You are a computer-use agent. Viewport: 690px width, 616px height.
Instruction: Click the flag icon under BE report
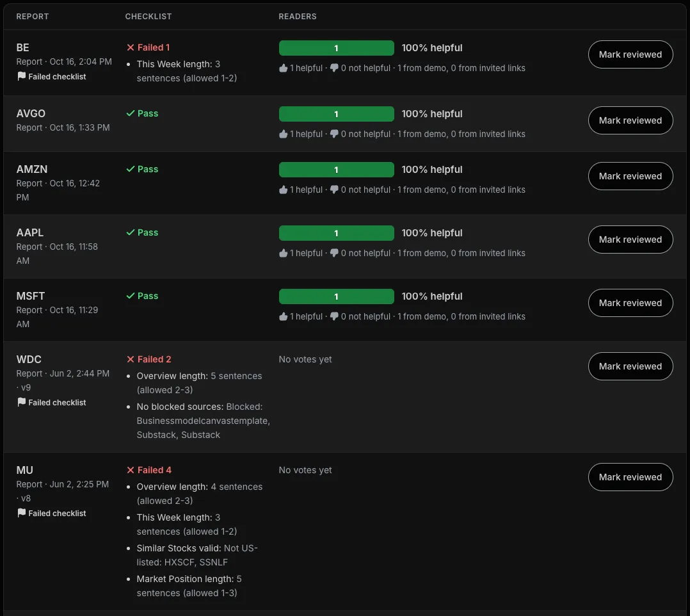click(21, 76)
